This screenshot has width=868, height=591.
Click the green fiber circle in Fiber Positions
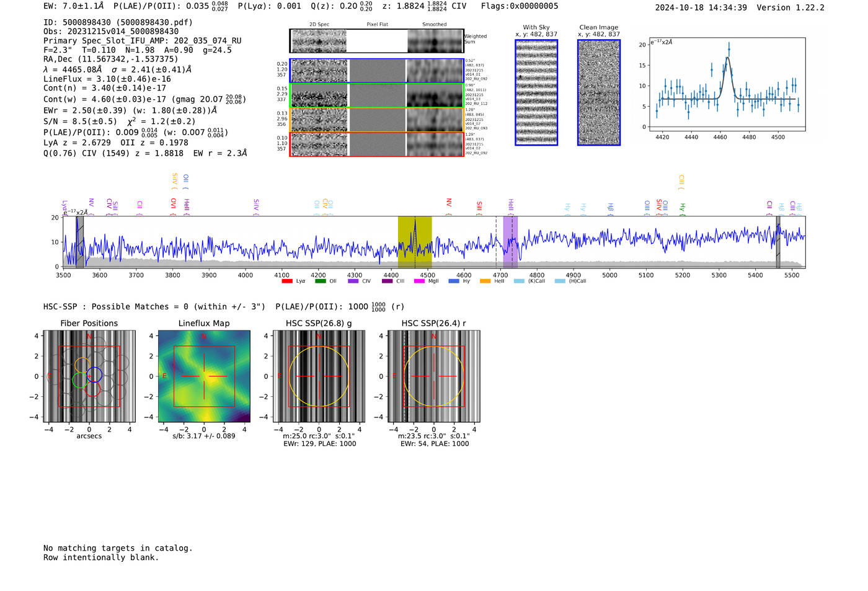tap(80, 380)
